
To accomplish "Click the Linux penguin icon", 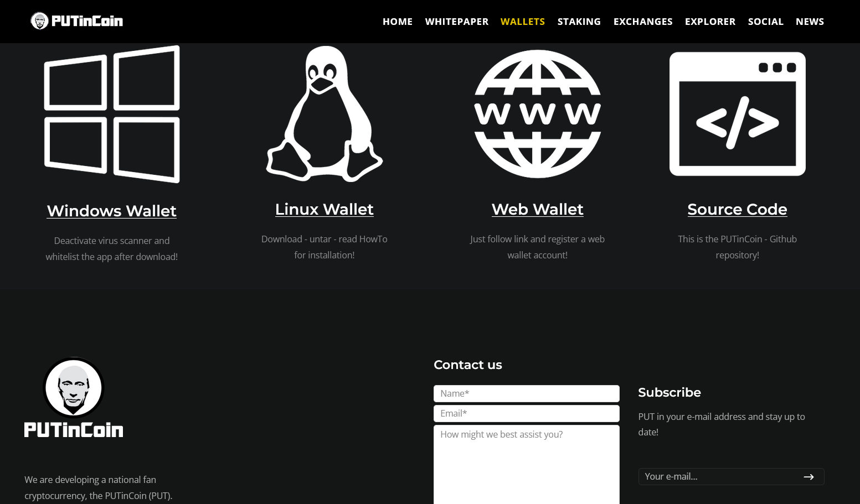I will (325, 114).
